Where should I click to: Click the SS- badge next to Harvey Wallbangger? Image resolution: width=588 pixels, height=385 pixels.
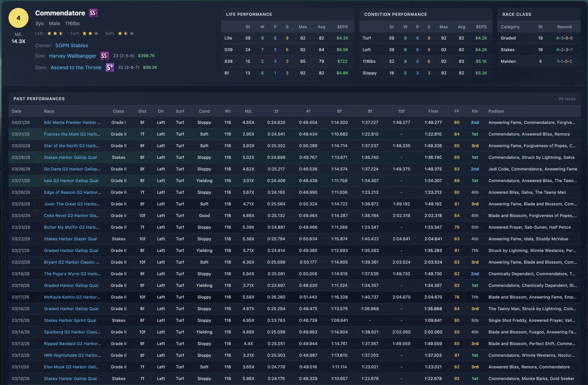point(104,56)
